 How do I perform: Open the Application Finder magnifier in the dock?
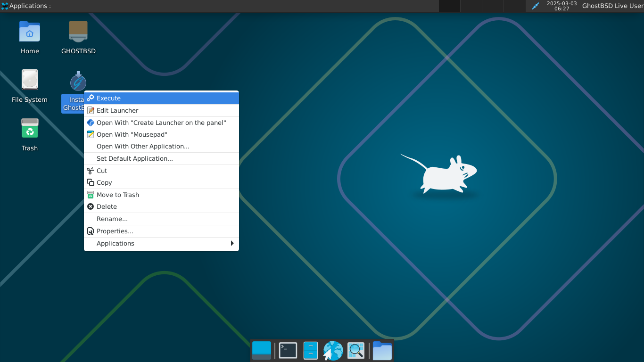click(x=356, y=351)
